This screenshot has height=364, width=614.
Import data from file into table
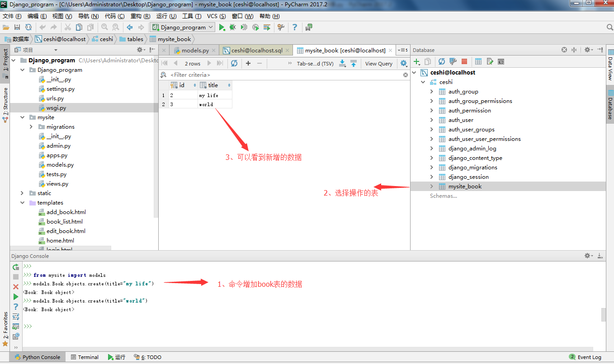(354, 63)
